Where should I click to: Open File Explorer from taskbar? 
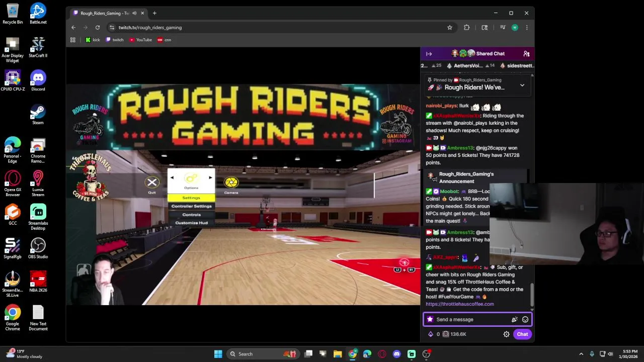(x=338, y=354)
